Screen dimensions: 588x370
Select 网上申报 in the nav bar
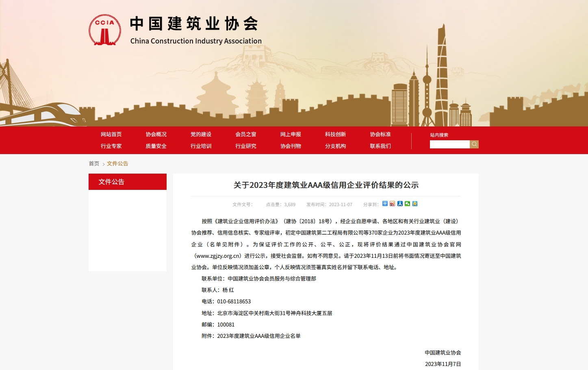(291, 134)
